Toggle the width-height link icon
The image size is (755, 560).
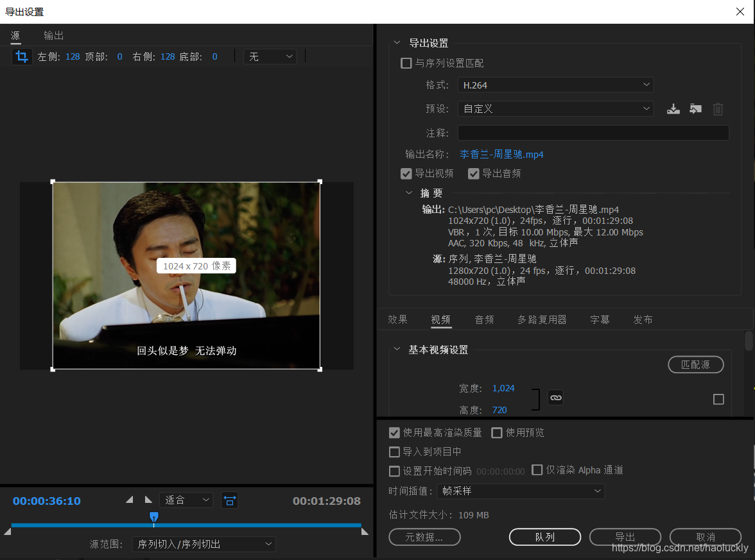click(556, 398)
